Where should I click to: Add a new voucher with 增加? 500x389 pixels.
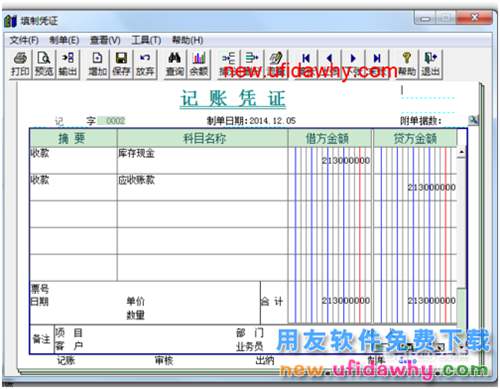pyautogui.click(x=97, y=64)
